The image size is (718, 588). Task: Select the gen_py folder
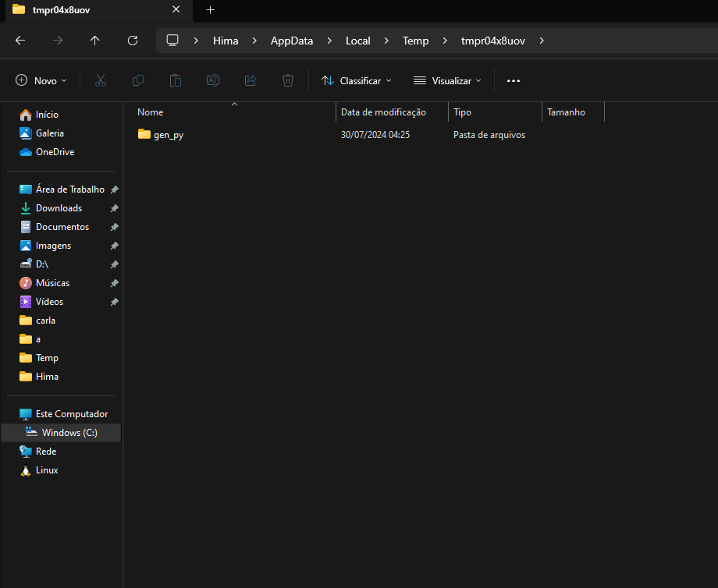pyautogui.click(x=161, y=135)
